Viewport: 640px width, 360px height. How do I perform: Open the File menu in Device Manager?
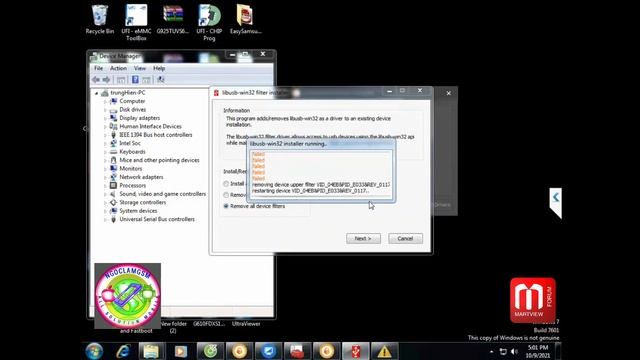click(98, 68)
